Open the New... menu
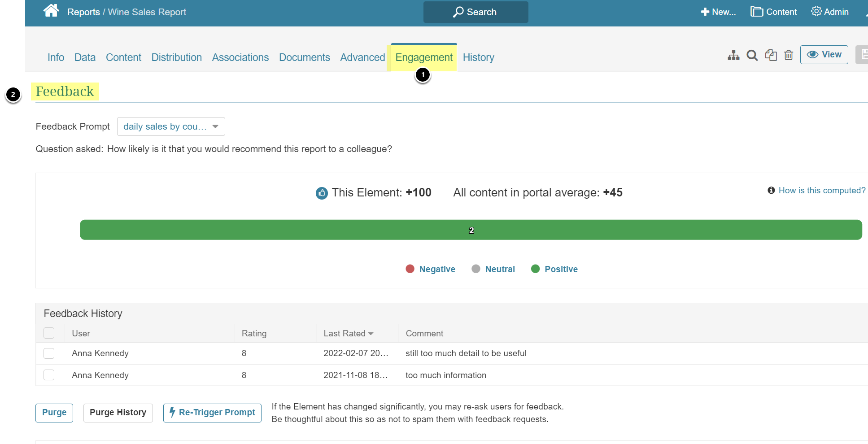Image resolution: width=868 pixels, height=444 pixels. tap(718, 12)
